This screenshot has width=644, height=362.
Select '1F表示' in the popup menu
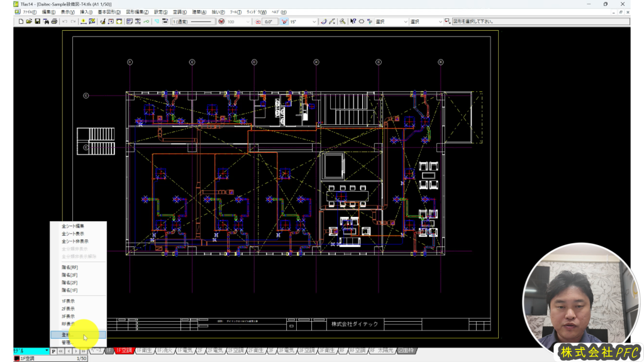[x=68, y=301]
